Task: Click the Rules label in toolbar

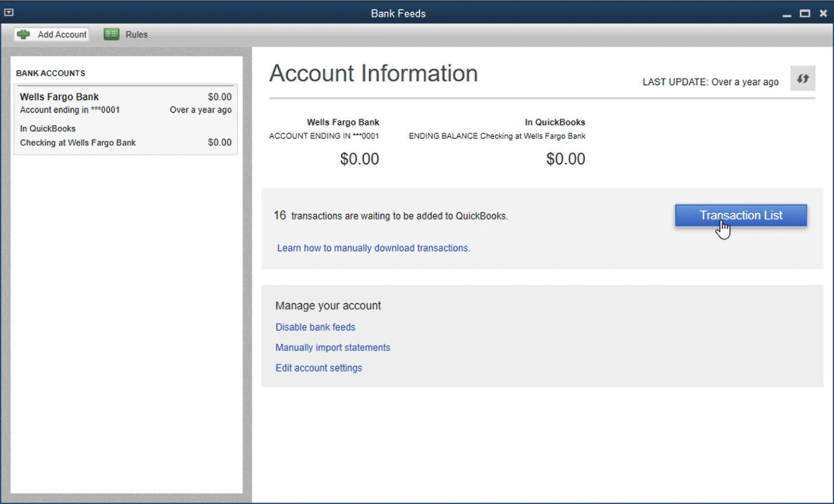Action: pos(136,34)
